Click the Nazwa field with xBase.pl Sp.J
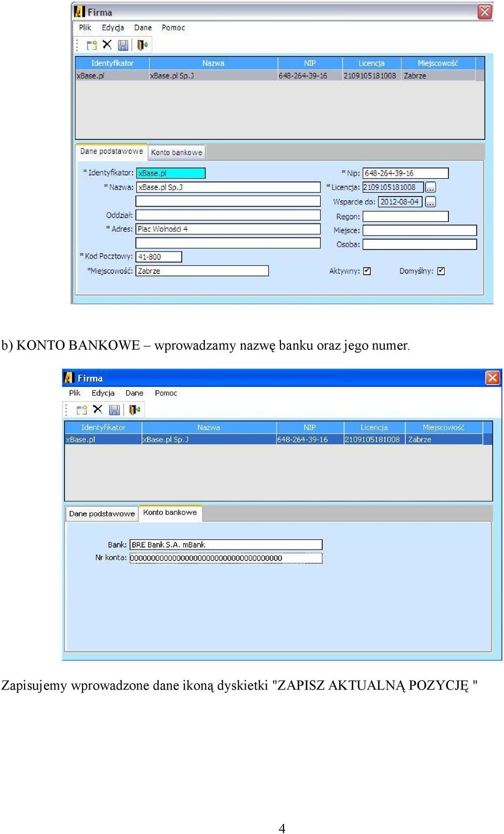 [228, 188]
